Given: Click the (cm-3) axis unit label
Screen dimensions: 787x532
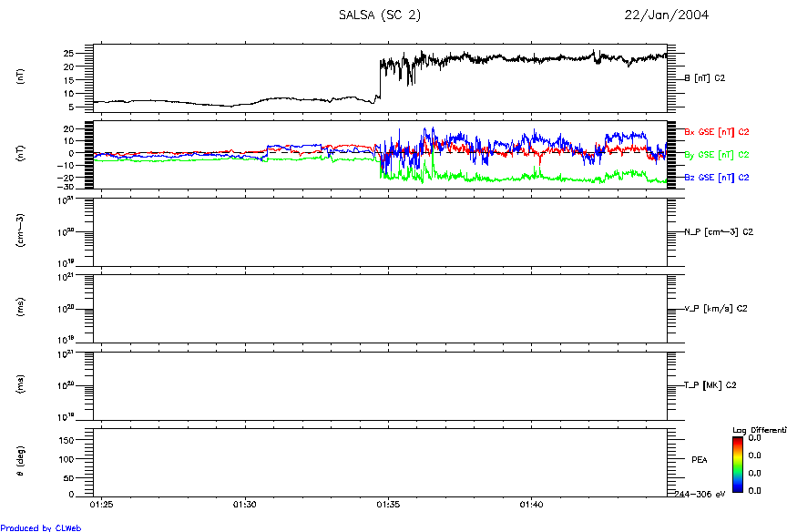Looking at the screenshot, I should (x=20, y=230).
